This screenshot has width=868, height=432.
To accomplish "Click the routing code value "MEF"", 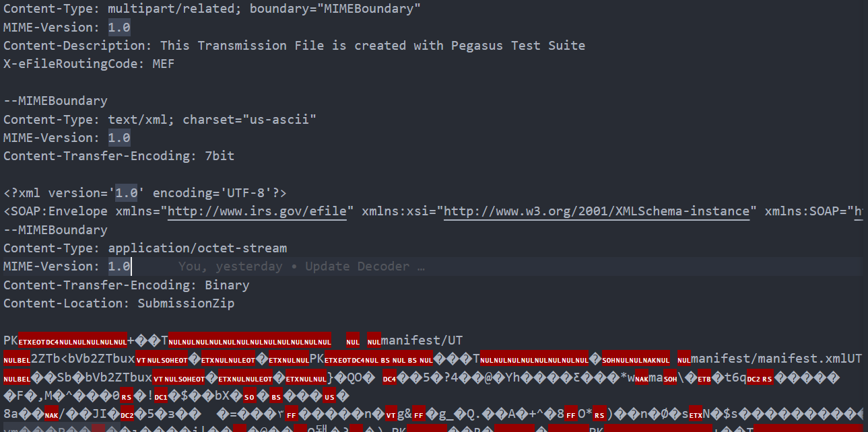I will pyautogui.click(x=164, y=64).
